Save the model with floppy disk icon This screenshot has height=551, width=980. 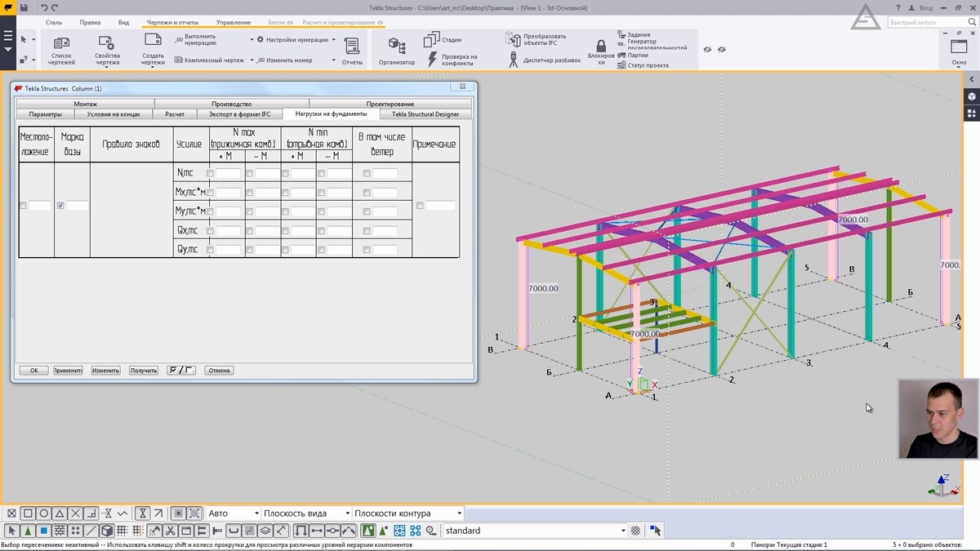[24, 7]
